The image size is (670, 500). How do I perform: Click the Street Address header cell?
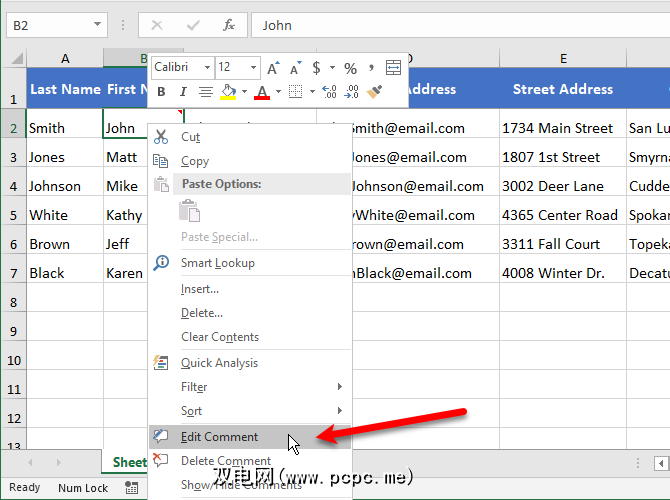pos(563,88)
